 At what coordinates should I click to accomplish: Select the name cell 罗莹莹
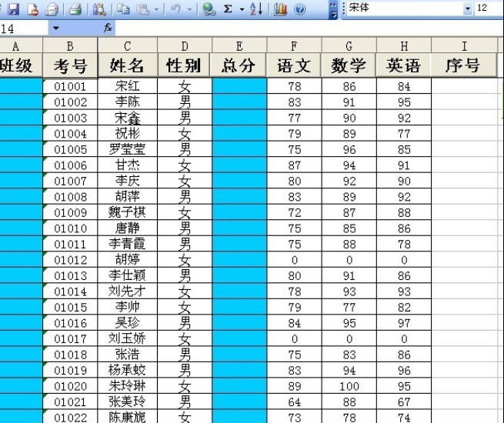point(128,149)
